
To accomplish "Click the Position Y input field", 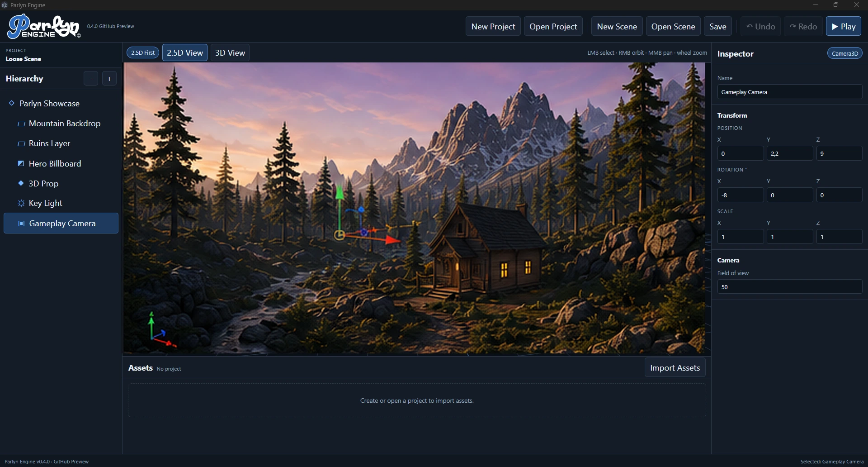I will tap(790, 153).
